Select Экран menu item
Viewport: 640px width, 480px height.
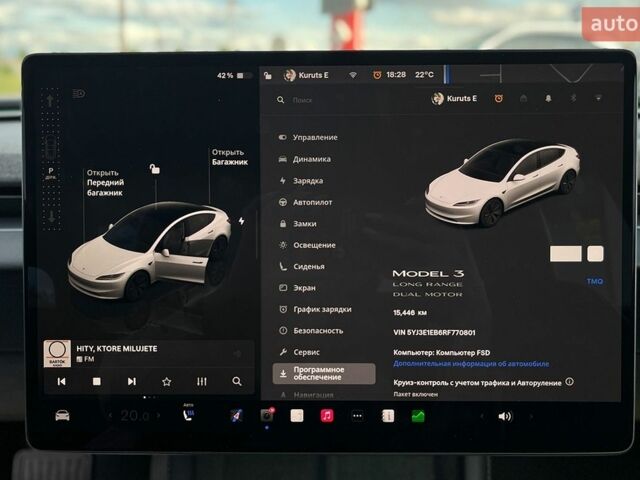297,288
